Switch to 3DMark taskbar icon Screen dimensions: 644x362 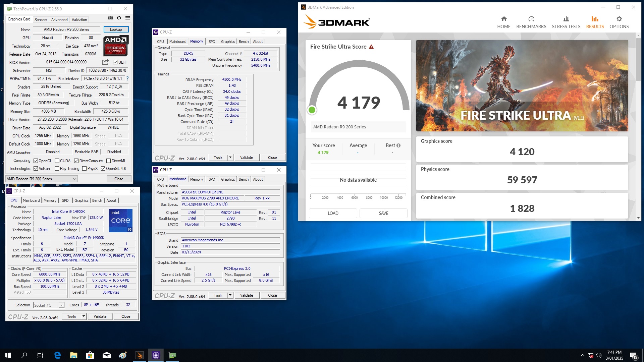pos(140,355)
